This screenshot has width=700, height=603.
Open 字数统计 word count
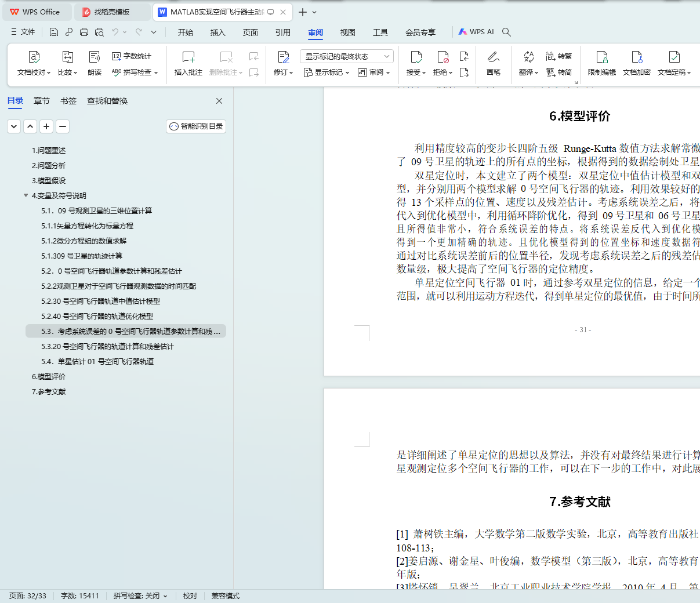click(x=132, y=56)
